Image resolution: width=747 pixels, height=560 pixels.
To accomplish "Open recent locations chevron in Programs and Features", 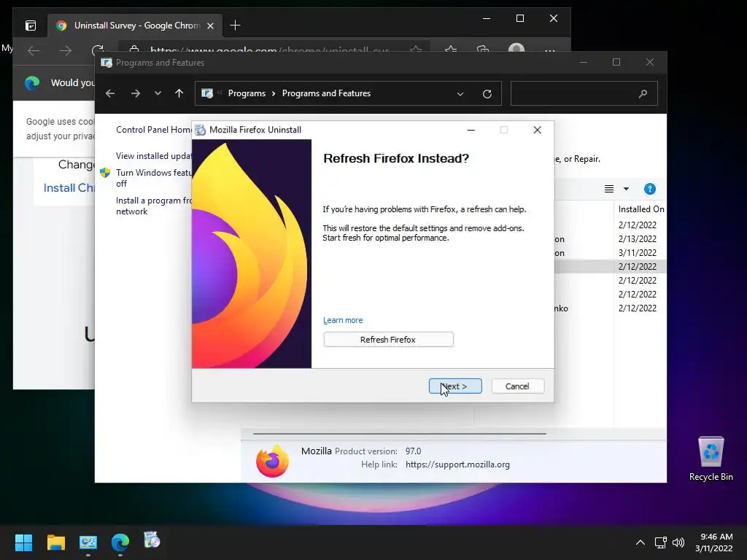I will (x=158, y=93).
